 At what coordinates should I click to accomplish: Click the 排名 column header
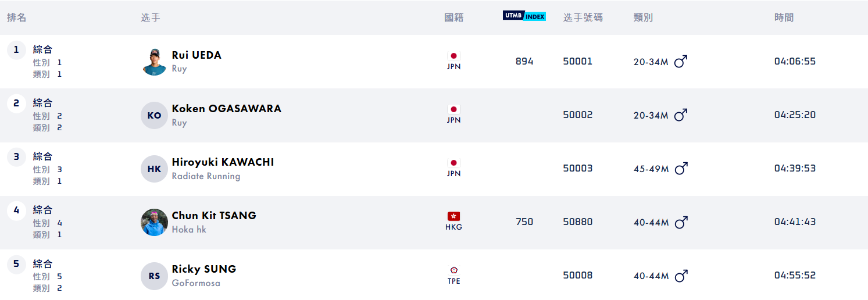(17, 17)
